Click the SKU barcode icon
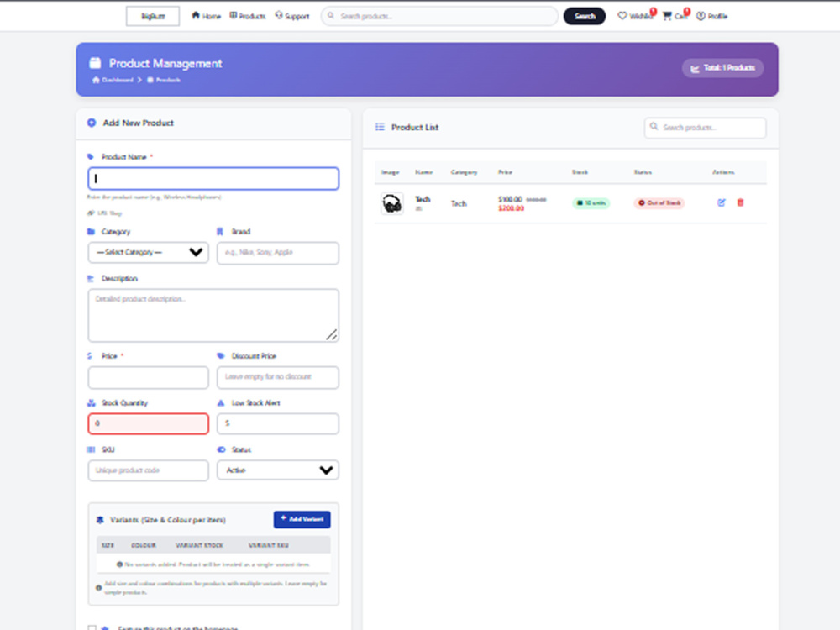840x630 pixels. pyautogui.click(x=91, y=449)
